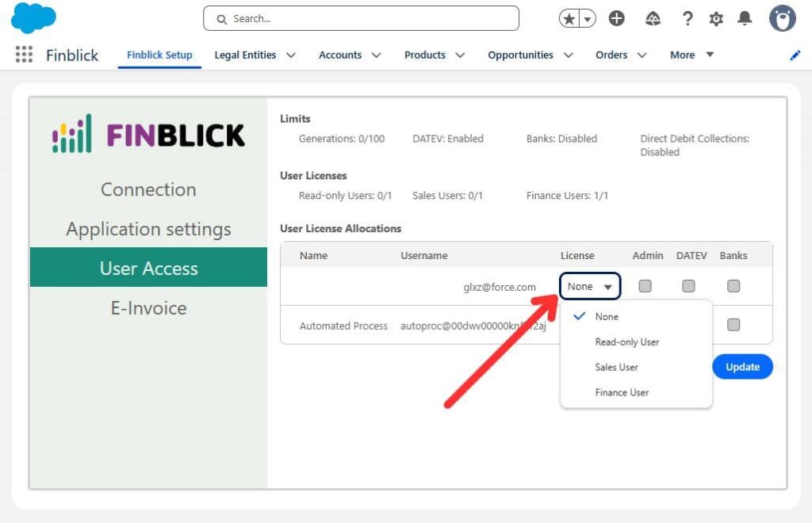Click Sales Users: 0/1 text
Screen dimensions: 812x523
447,196
